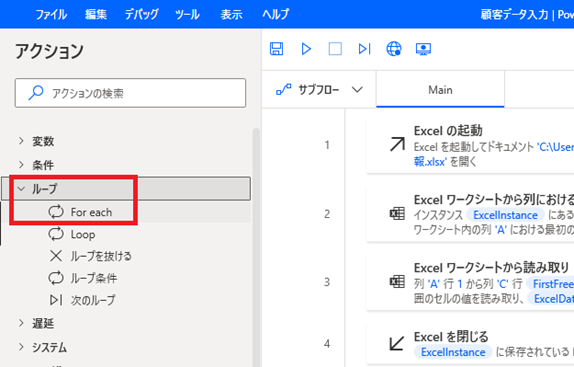Open the デバッグ menu
Image resolution: width=574 pixels, height=367 pixels.
click(142, 14)
